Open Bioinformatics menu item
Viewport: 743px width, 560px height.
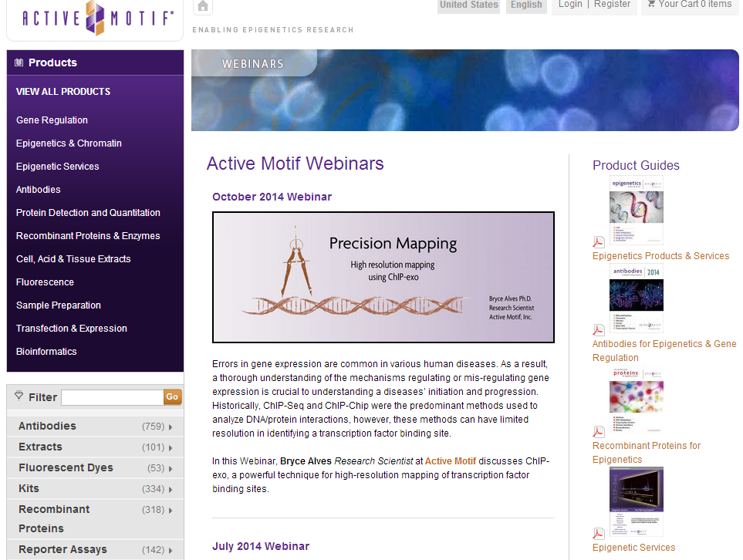46,352
